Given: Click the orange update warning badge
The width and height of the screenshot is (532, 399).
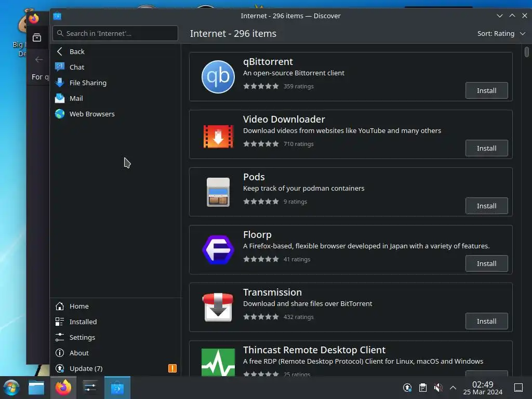Looking at the screenshot, I should tap(172, 368).
